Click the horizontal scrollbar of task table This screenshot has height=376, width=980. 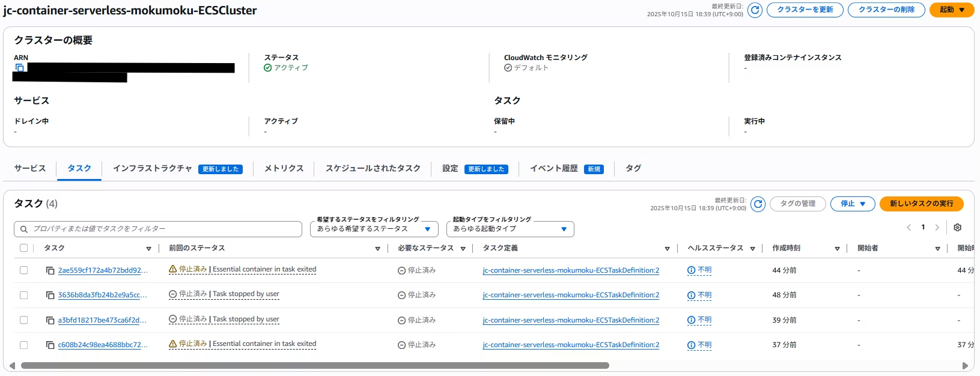coord(315,366)
